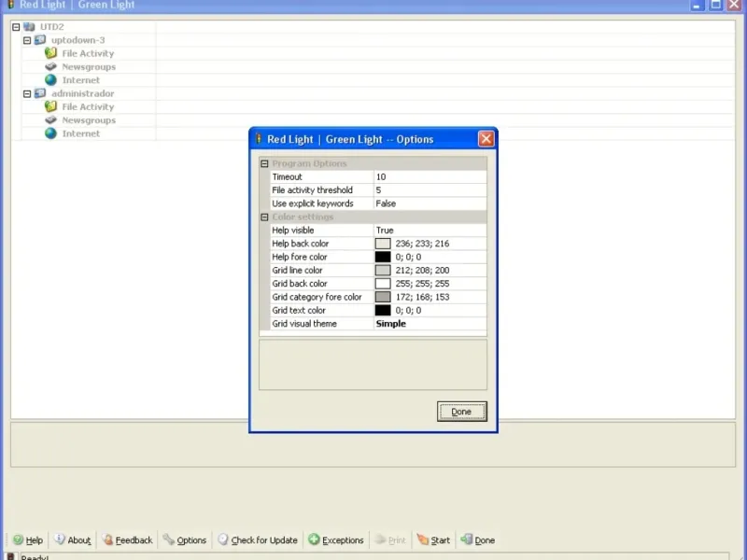
Task: Click the Options toolbar label
Action: [191, 540]
